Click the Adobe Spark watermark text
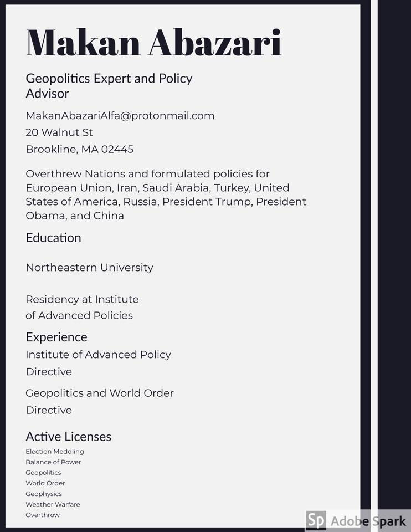The image size is (411, 532). 368,521
